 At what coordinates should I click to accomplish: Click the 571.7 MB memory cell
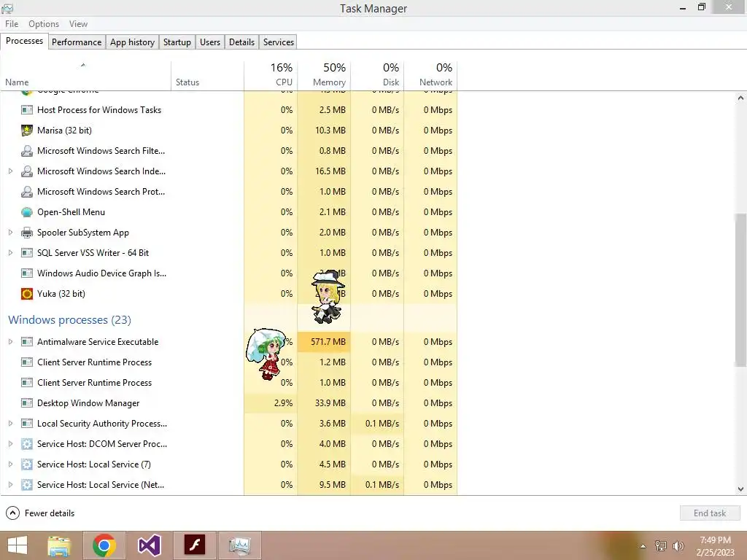pyautogui.click(x=324, y=342)
